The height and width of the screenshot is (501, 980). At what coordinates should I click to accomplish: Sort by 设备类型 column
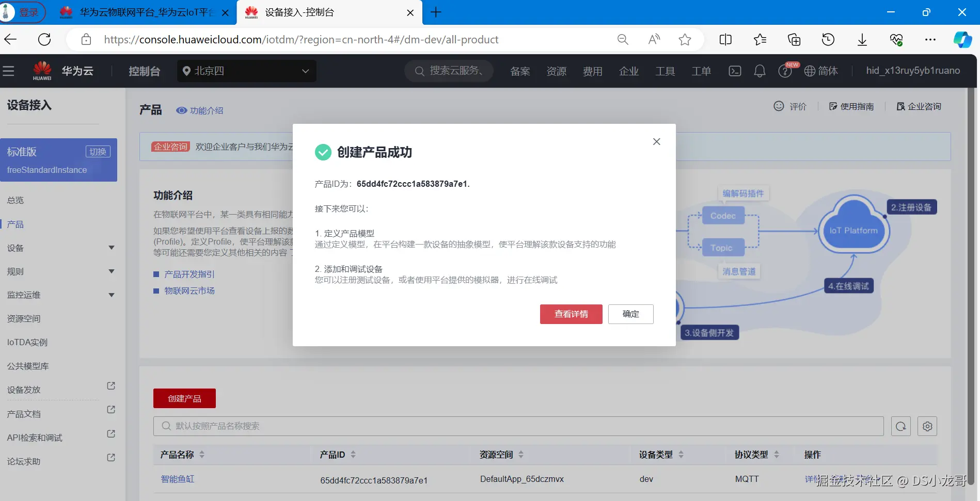[681, 455]
